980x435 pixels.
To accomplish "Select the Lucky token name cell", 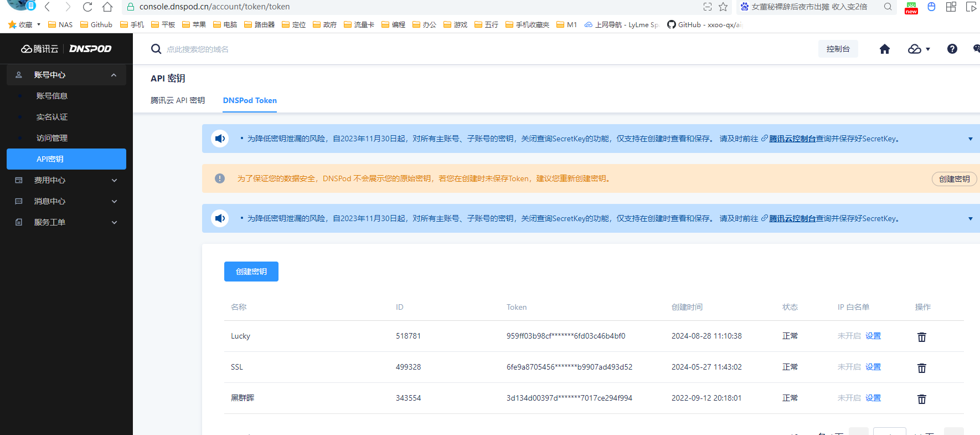I will (x=240, y=336).
